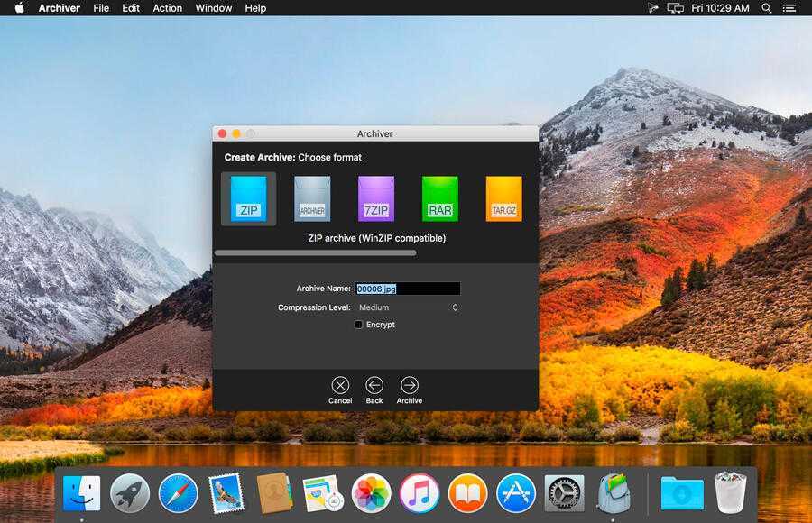Pick the purple 7ZIP format icon
This screenshot has width=812, height=523.
[x=376, y=199]
